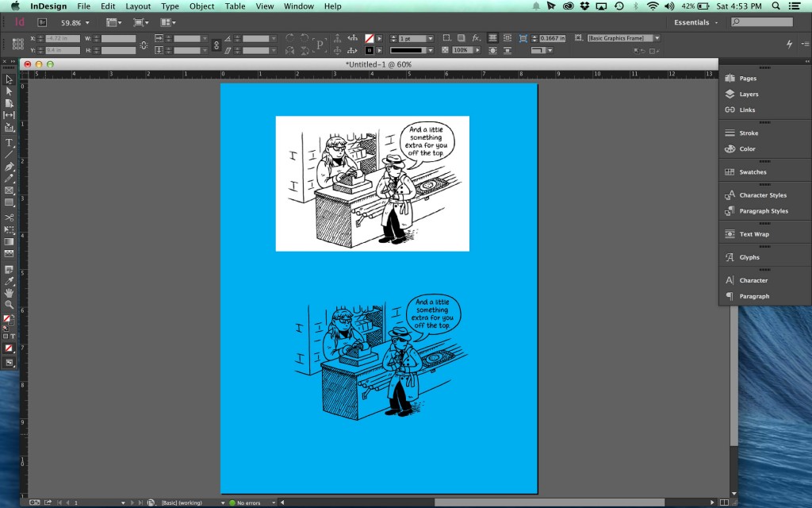Select the Gradient Feather tool
Screen dimensions: 812x508
pos(9,253)
